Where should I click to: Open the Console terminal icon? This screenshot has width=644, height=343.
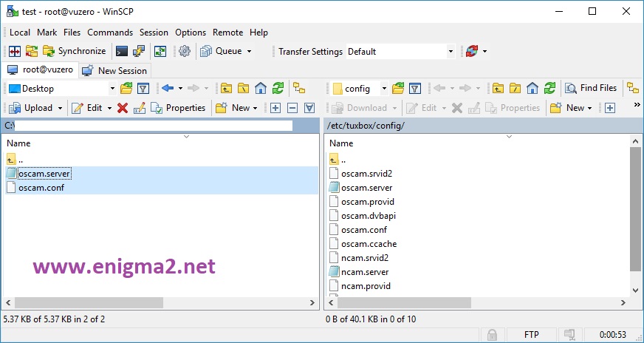click(x=122, y=52)
